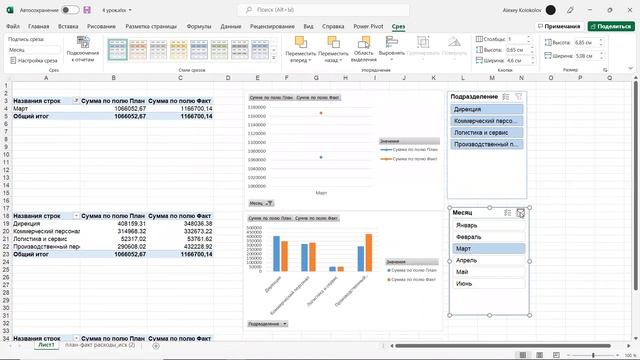This screenshot has height=360, width=640.
Task: Open row labels filter dropdown in cell A18
Action: [x=76, y=216]
